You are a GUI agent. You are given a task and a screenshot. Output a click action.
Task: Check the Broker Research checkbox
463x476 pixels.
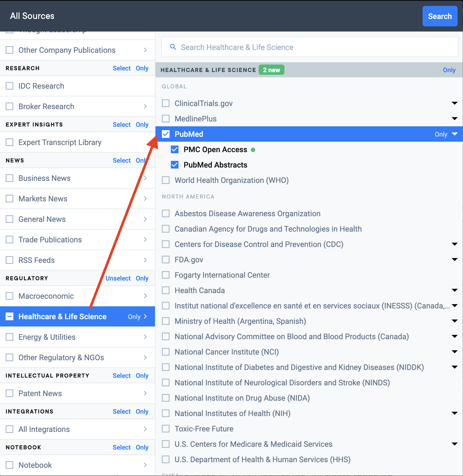point(10,106)
